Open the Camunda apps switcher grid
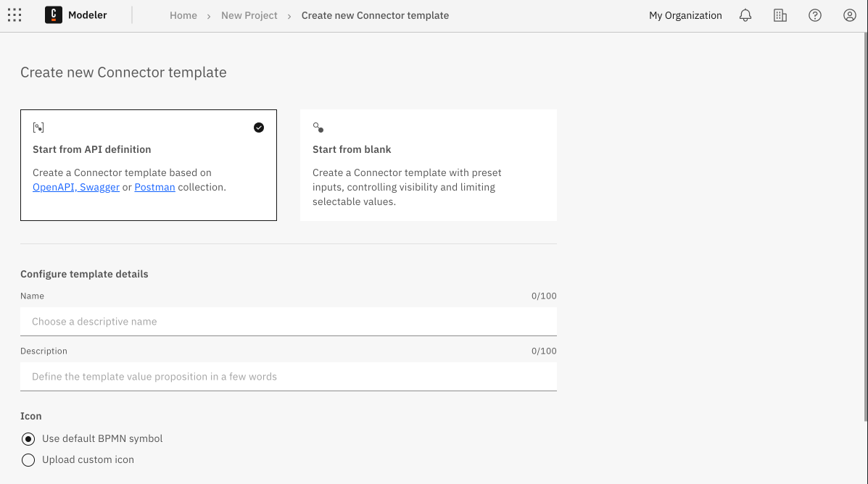Viewport: 868px width, 484px height. click(x=15, y=14)
